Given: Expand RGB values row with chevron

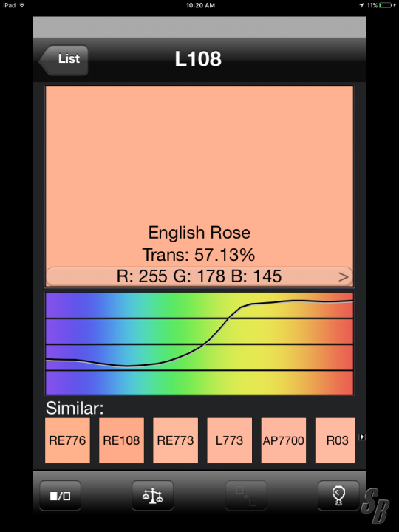Looking at the screenshot, I should 199,276.
